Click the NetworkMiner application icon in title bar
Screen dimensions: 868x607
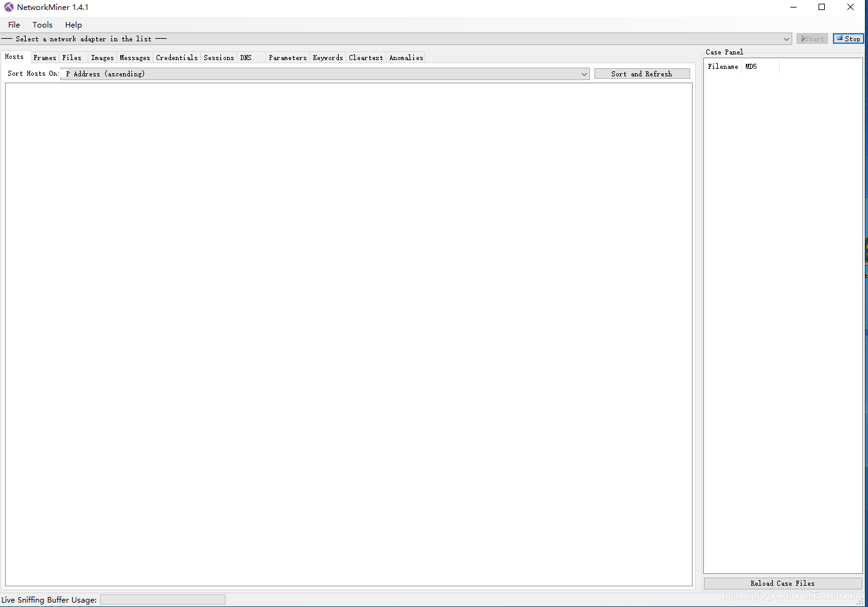[9, 8]
